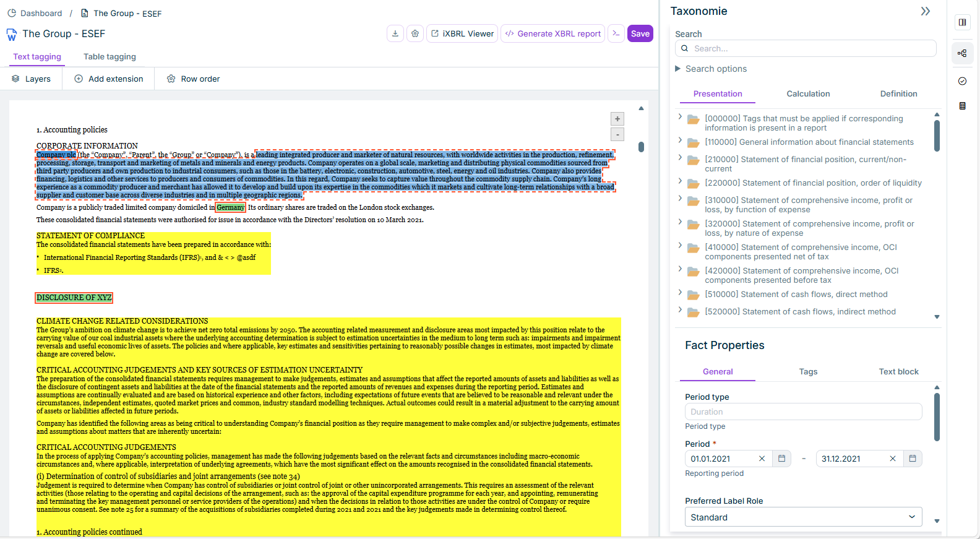Click the taxonomy tree scrollbar thumb
This screenshot has width=980, height=539.
[x=937, y=136]
